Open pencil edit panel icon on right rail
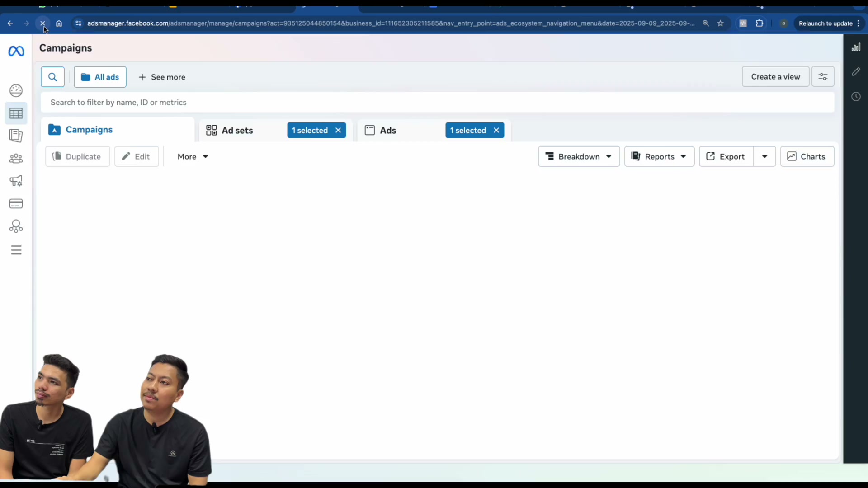Image resolution: width=868 pixels, height=488 pixels. (x=856, y=71)
